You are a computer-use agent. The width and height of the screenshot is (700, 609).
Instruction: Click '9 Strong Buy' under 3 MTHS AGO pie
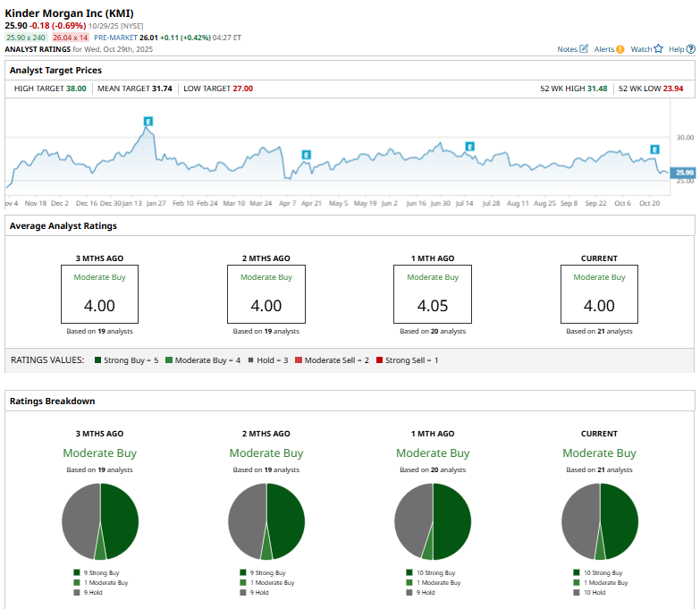pos(101,573)
